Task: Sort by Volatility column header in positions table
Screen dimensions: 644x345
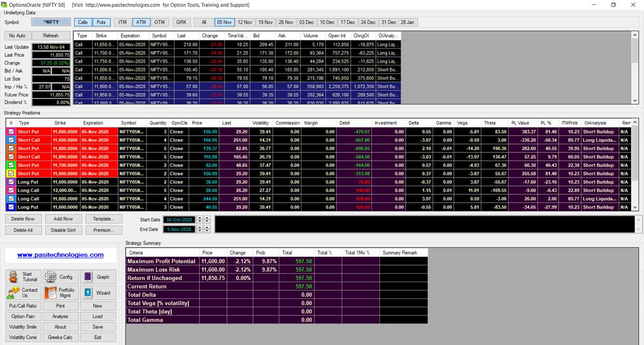Action: 260,123
